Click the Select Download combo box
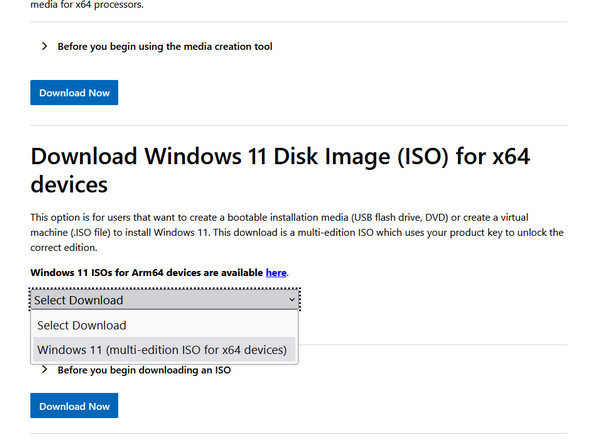The image size is (600, 444). (160, 299)
